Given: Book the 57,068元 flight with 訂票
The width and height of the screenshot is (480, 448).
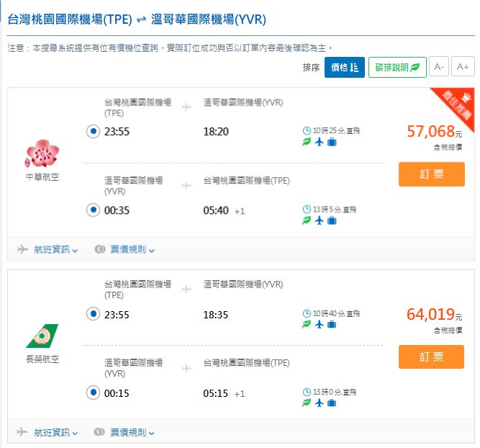Looking at the screenshot, I should pos(431,174).
